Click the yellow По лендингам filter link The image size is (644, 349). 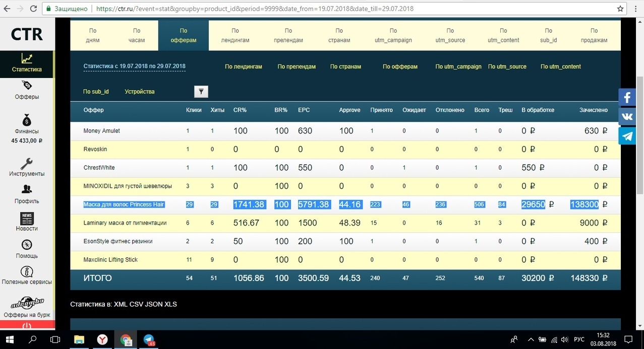(244, 66)
